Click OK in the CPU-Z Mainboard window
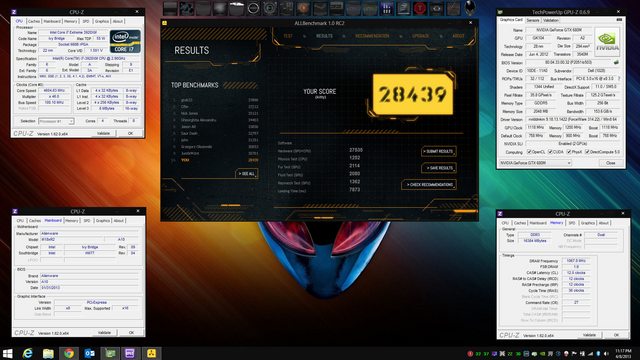This screenshot has width=640, height=360. [131, 333]
